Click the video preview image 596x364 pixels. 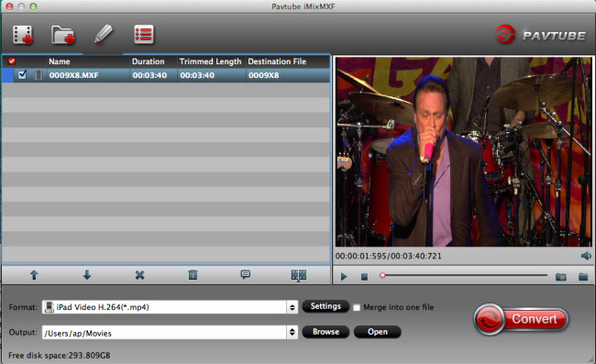pyautogui.click(x=464, y=151)
